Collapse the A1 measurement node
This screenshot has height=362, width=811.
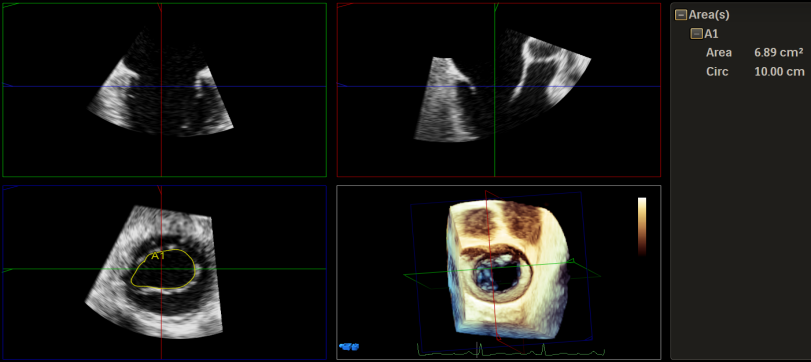(x=697, y=34)
